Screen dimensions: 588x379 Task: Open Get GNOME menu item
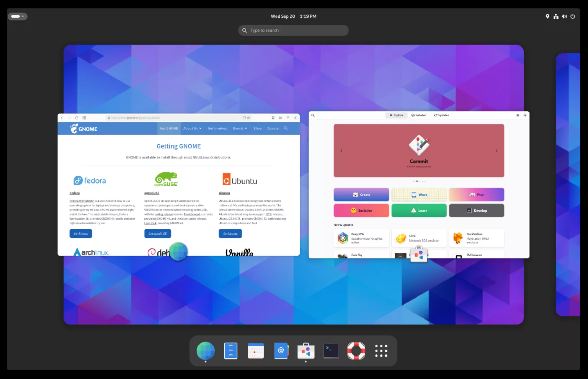click(x=169, y=129)
